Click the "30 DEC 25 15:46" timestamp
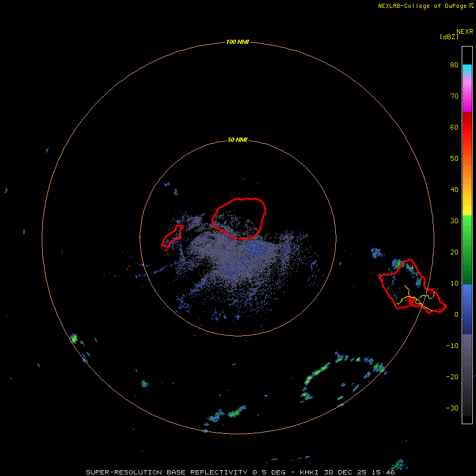The height and width of the screenshot is (476, 476). click(360, 472)
